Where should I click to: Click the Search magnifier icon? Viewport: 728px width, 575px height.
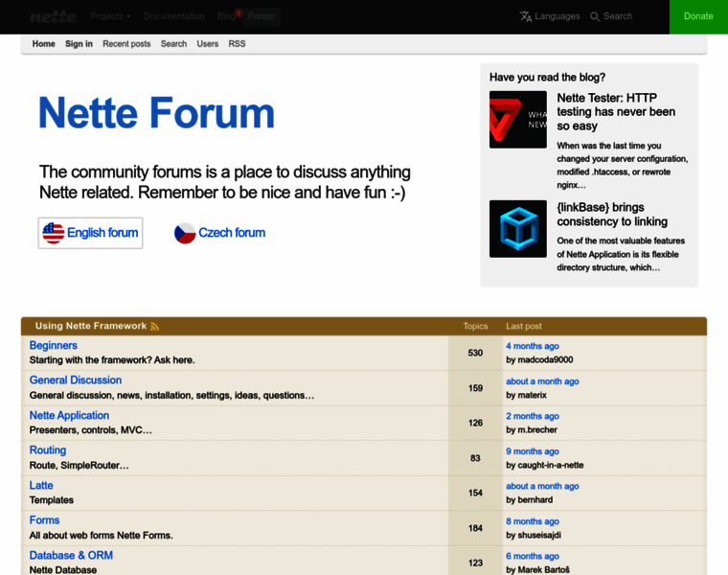click(x=595, y=16)
